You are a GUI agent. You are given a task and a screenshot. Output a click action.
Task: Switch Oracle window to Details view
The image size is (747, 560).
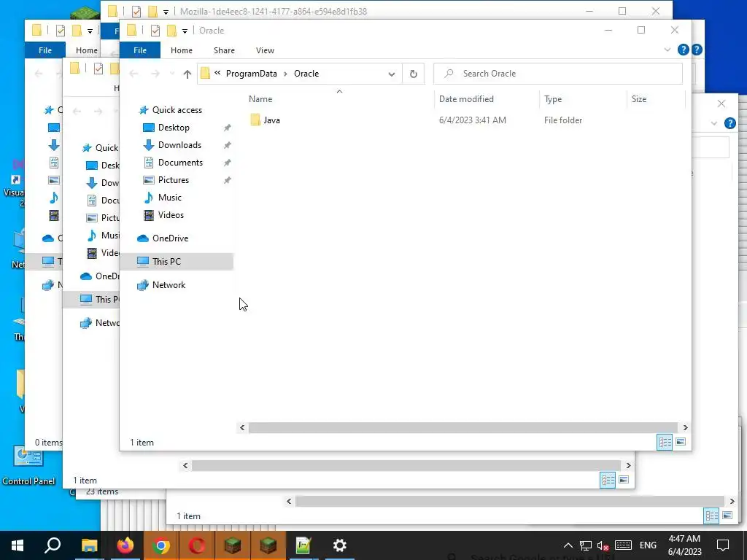665,443
